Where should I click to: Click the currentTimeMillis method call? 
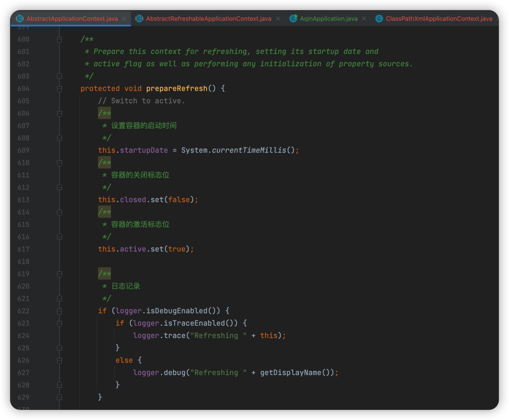pyautogui.click(x=249, y=150)
